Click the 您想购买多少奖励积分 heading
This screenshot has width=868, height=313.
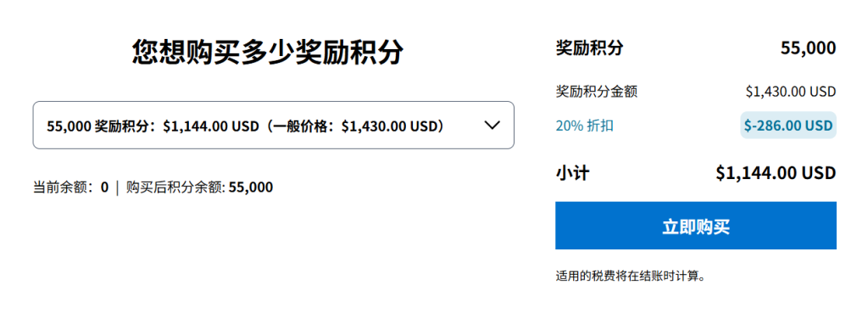[x=268, y=53]
